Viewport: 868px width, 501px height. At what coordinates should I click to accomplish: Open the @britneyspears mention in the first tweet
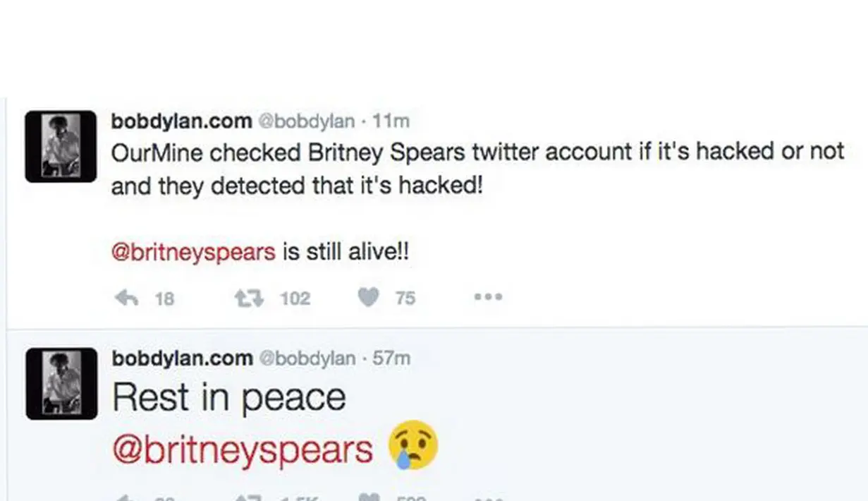coord(192,250)
